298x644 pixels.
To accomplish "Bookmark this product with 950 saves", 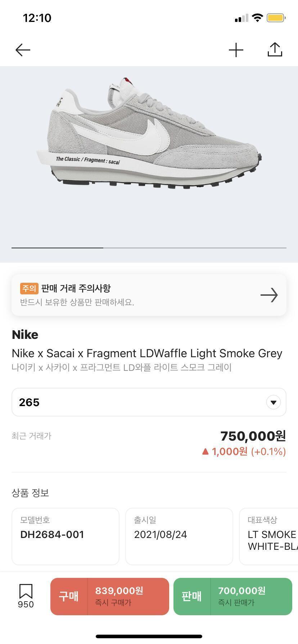I will [26, 596].
